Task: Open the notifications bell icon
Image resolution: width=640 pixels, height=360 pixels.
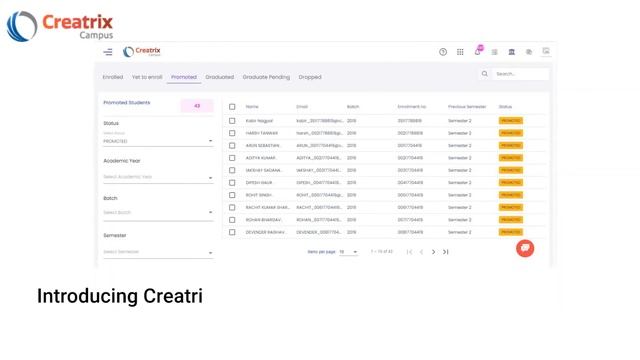Action: [478, 51]
